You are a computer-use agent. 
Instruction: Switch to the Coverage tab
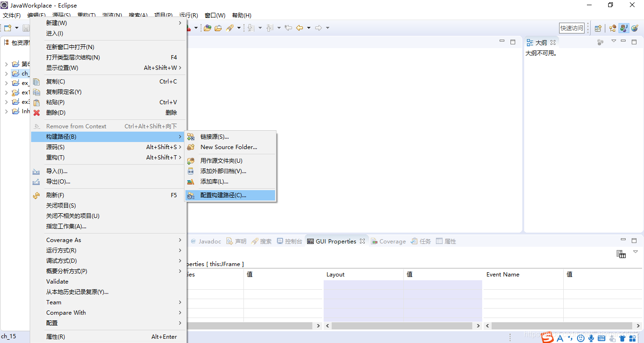click(x=388, y=241)
